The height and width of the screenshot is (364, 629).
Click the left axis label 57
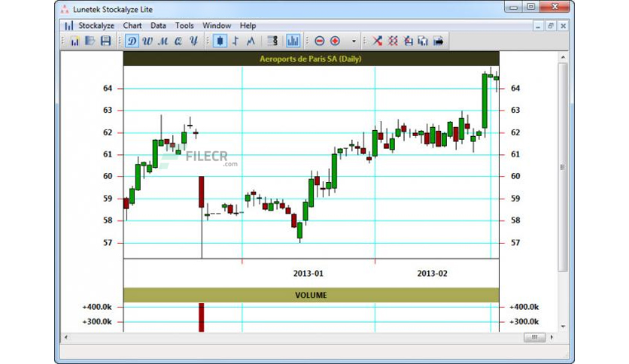click(x=108, y=242)
